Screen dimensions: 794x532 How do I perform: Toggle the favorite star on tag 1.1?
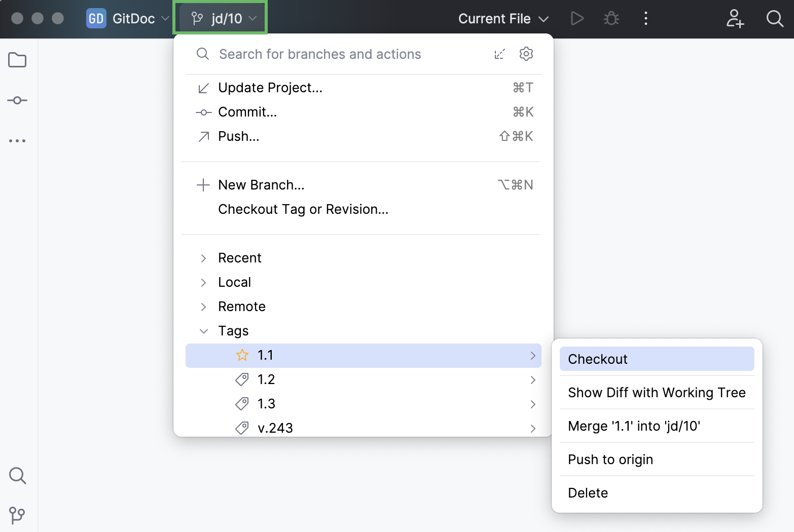(242, 355)
